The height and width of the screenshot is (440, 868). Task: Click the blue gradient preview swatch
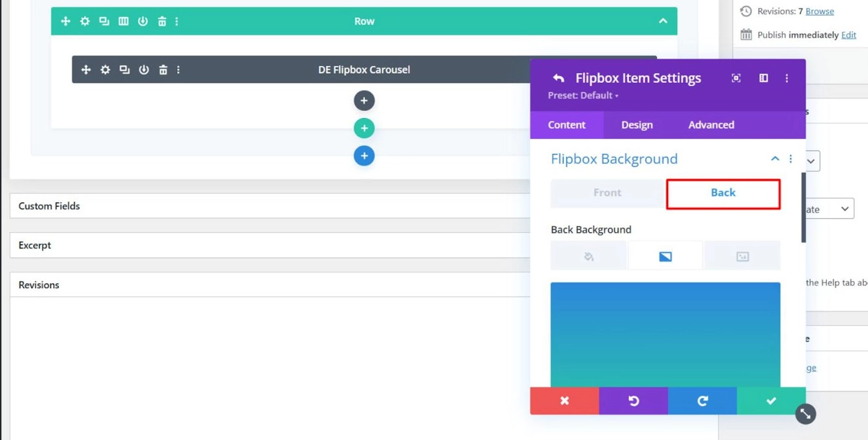coord(665,334)
